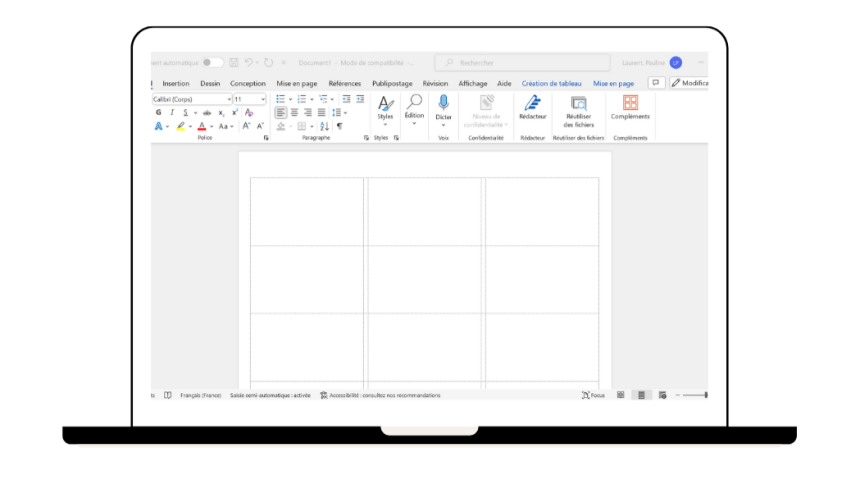860x489 pixels.
Task: Toggle automatic save switch
Action: tap(212, 62)
